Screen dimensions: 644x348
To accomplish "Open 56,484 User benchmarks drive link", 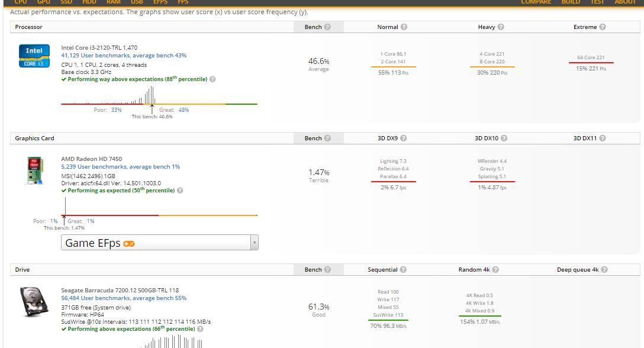I will (124, 298).
